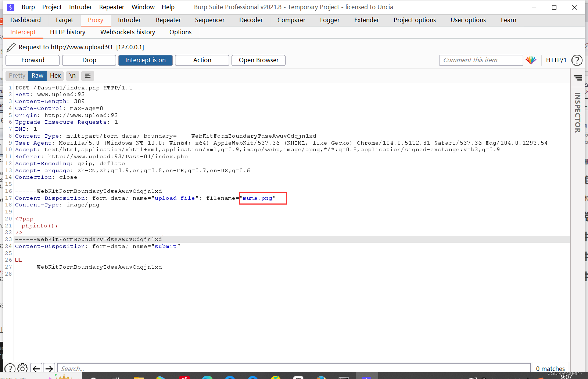Click the muma.png filename text
Image resolution: width=588 pixels, height=379 pixels.
(x=258, y=198)
